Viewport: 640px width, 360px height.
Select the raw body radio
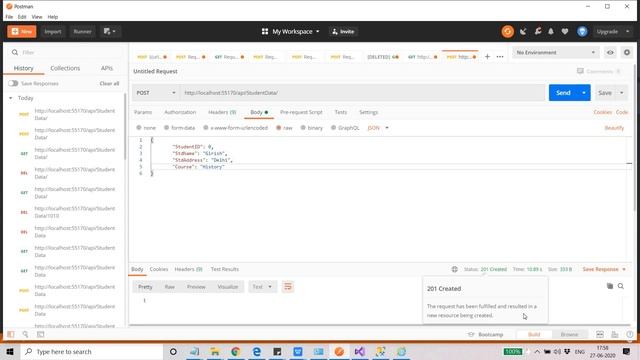pyautogui.click(x=278, y=128)
